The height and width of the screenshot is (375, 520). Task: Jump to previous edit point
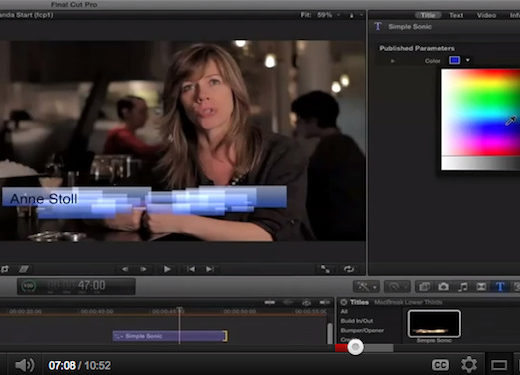[191, 269]
